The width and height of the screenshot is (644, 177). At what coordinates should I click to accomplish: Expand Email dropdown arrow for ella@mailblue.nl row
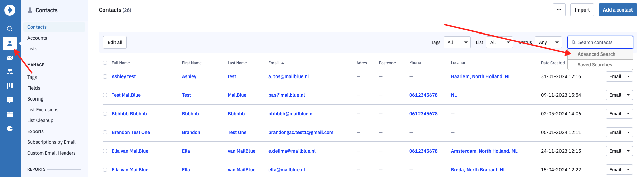(628, 170)
